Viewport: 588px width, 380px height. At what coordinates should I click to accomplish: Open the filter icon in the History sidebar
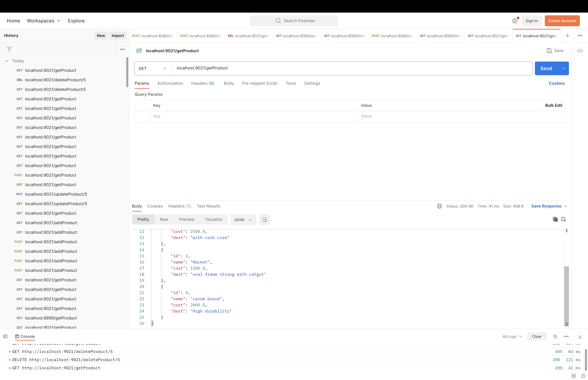point(9,49)
